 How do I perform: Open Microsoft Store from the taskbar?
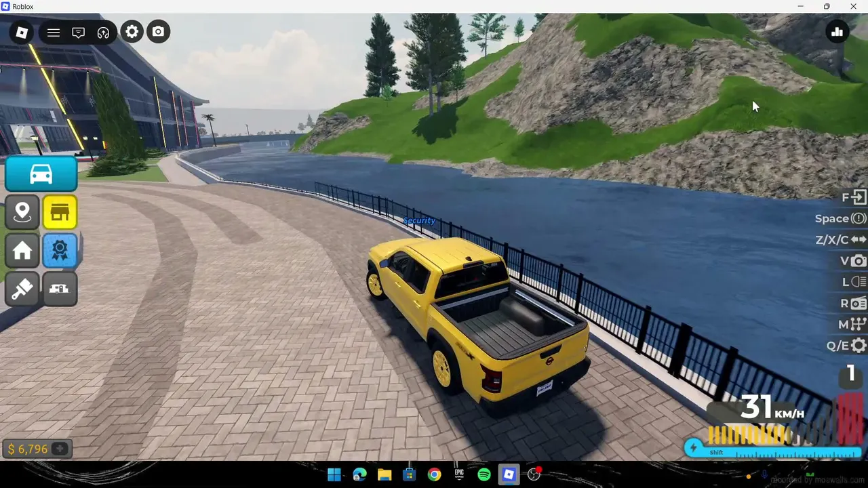[409, 474]
